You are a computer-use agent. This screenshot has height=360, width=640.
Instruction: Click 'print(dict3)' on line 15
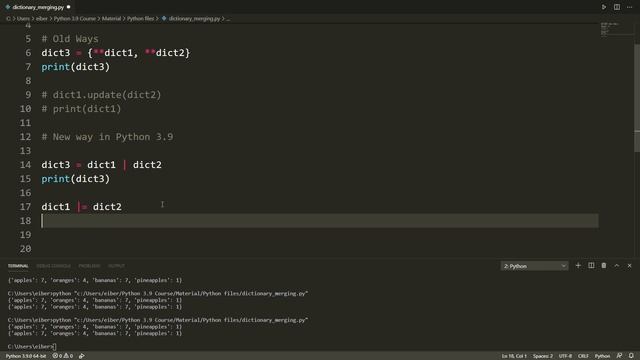76,179
